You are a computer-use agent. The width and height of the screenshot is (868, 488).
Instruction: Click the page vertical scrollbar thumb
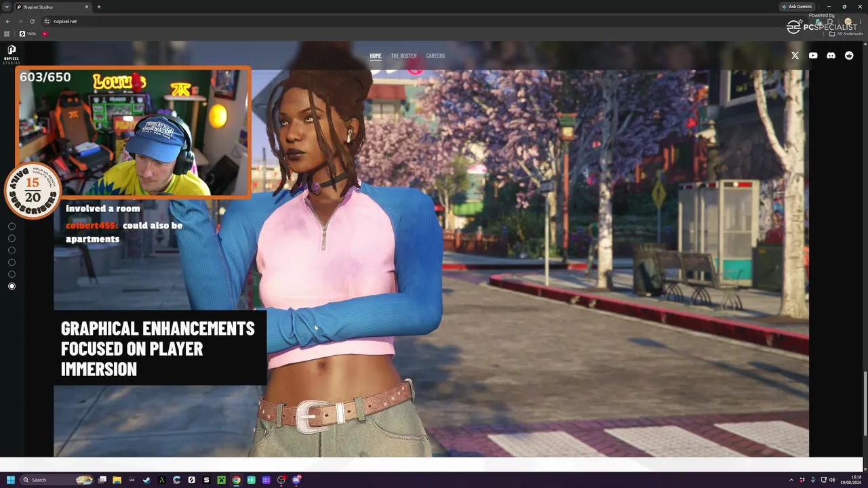click(865, 403)
